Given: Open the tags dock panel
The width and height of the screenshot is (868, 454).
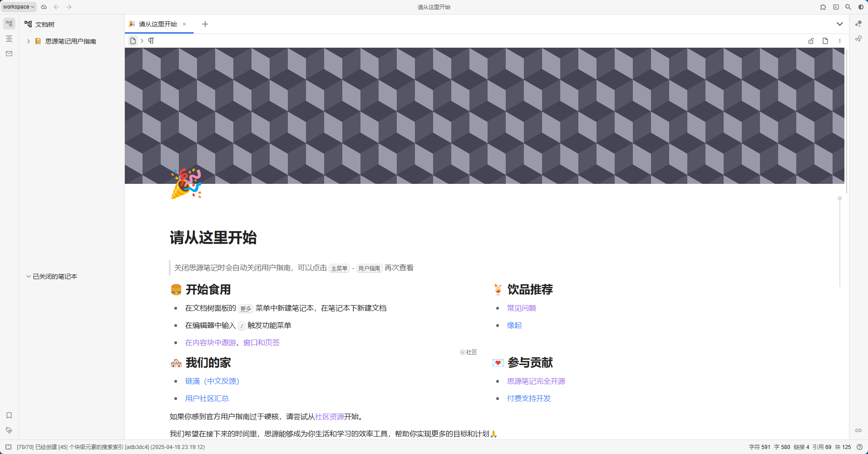Looking at the screenshot, I should click(9, 430).
